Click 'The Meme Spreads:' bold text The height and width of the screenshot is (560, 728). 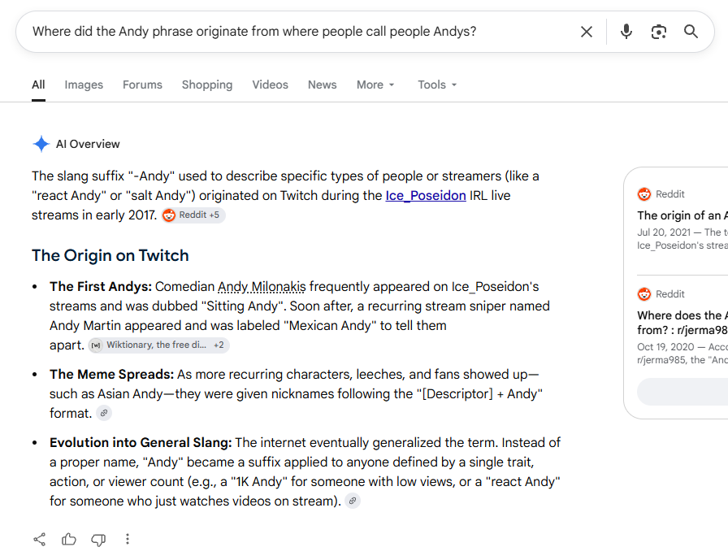pyautogui.click(x=112, y=374)
